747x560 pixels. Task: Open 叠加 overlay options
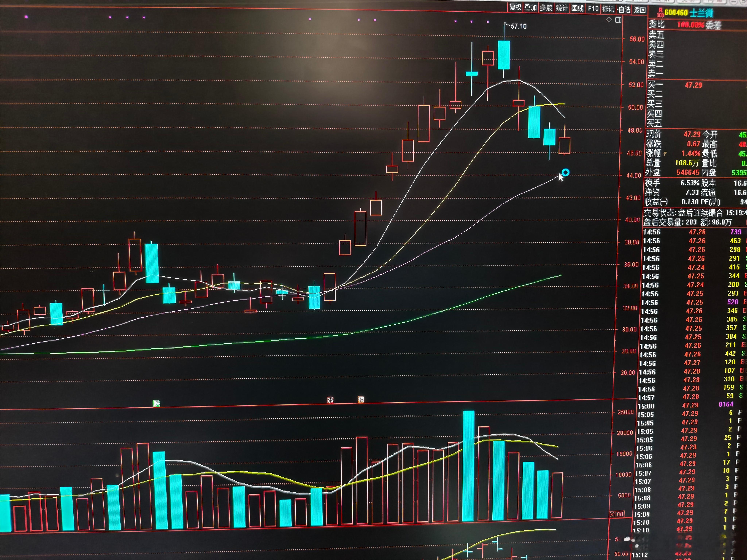click(531, 7)
